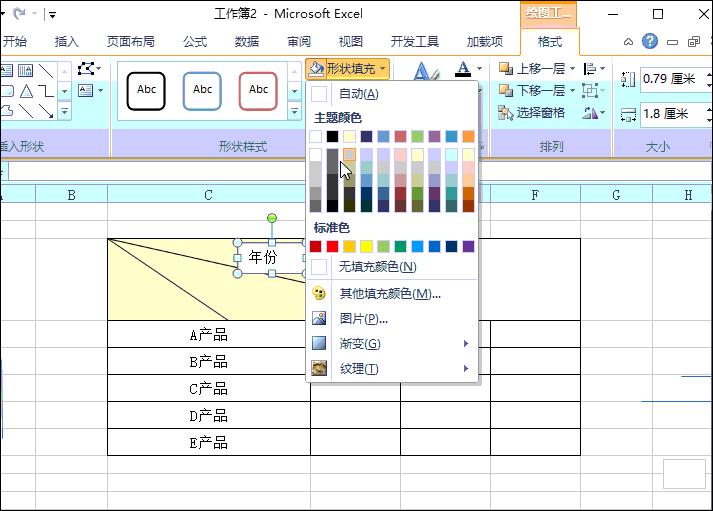Click the Bring Forward (上移一层) icon
This screenshot has height=511, width=713.
click(506, 69)
